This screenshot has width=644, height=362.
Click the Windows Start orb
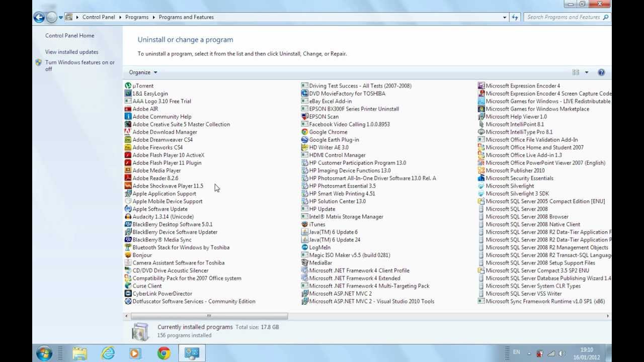coord(44,353)
